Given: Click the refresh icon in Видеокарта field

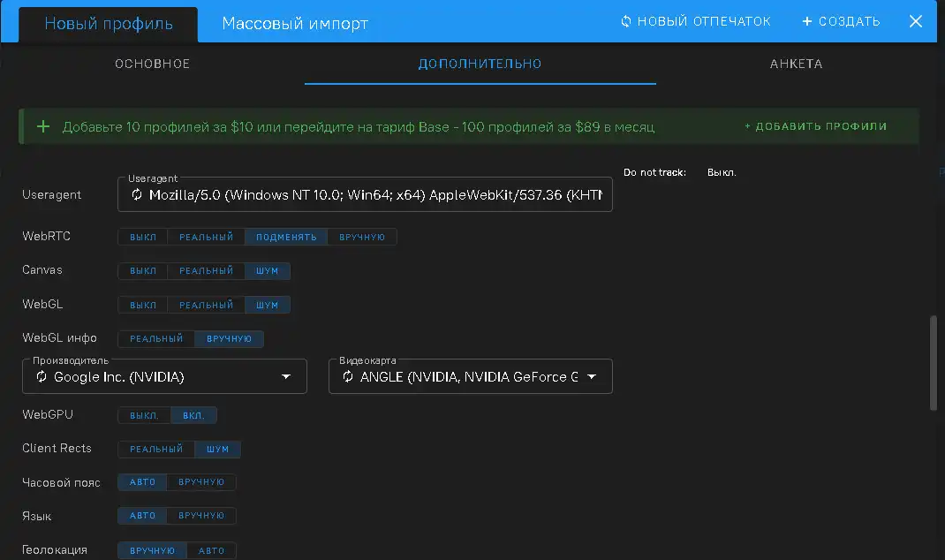Looking at the screenshot, I should (x=348, y=377).
